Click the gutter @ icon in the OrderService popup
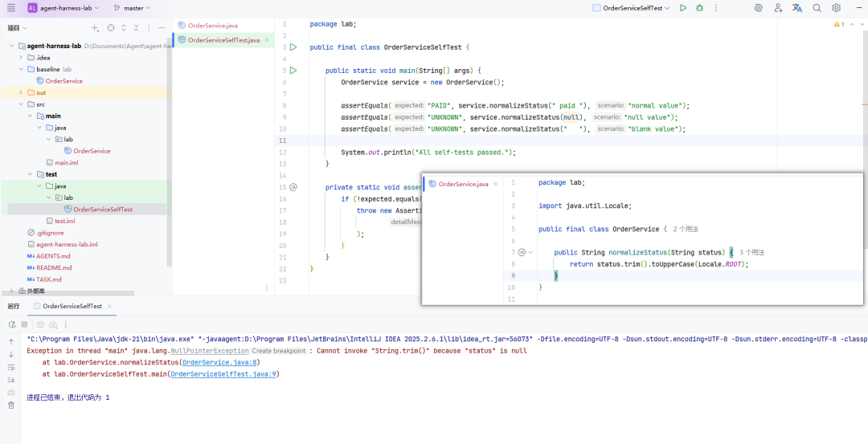The image size is (868, 444). tap(522, 252)
